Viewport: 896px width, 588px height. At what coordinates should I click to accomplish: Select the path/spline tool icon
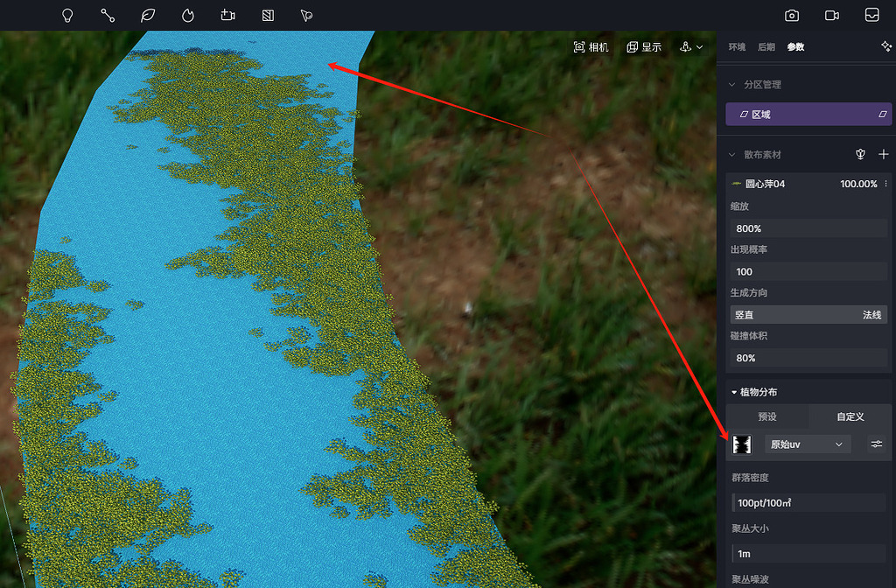tap(108, 15)
